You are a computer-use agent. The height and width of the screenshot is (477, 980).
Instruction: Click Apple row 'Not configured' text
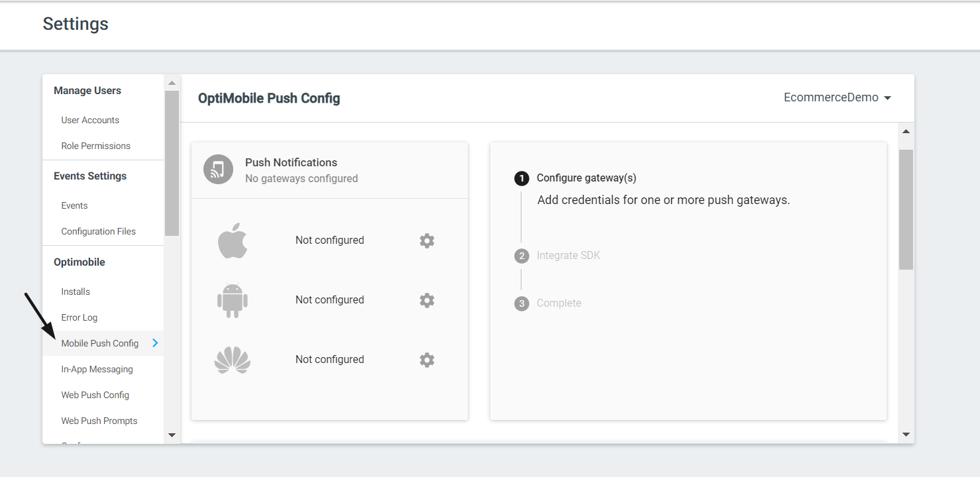329,240
